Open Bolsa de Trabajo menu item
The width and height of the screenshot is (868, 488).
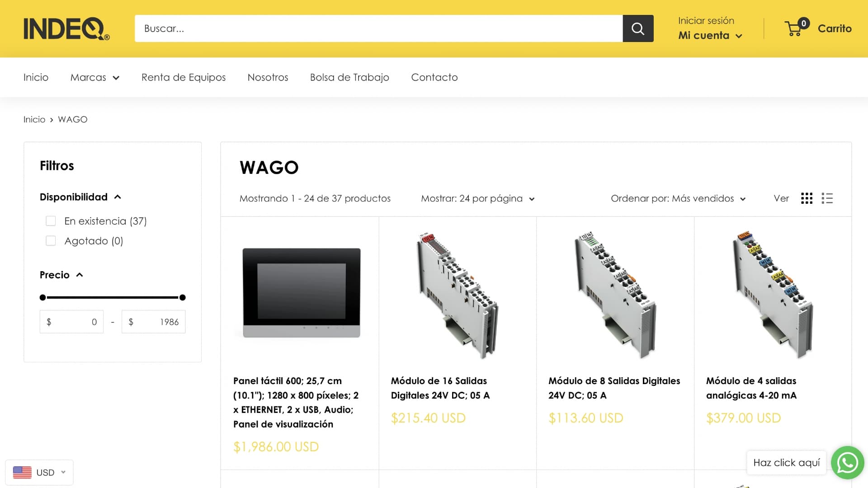349,77
